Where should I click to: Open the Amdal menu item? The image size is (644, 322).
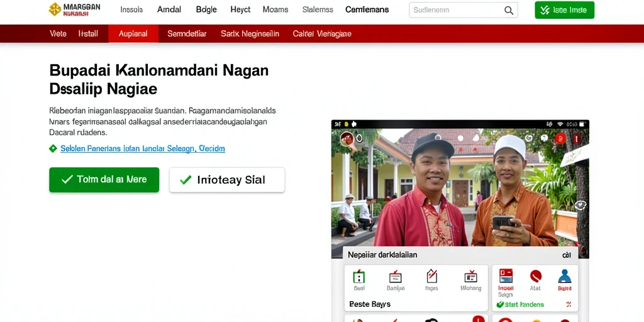(x=169, y=9)
